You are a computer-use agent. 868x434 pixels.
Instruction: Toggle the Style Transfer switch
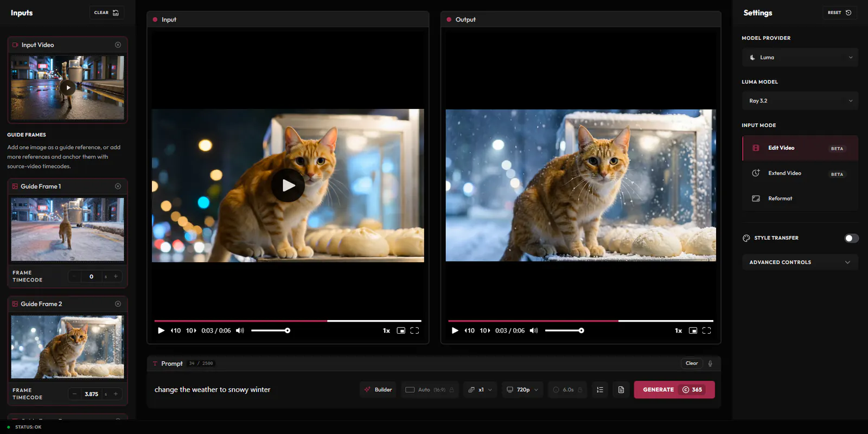(x=851, y=238)
